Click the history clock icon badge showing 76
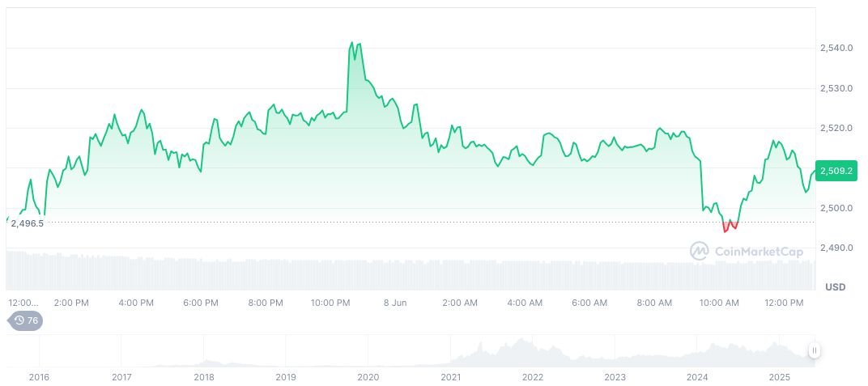The height and width of the screenshot is (386, 868). point(26,320)
